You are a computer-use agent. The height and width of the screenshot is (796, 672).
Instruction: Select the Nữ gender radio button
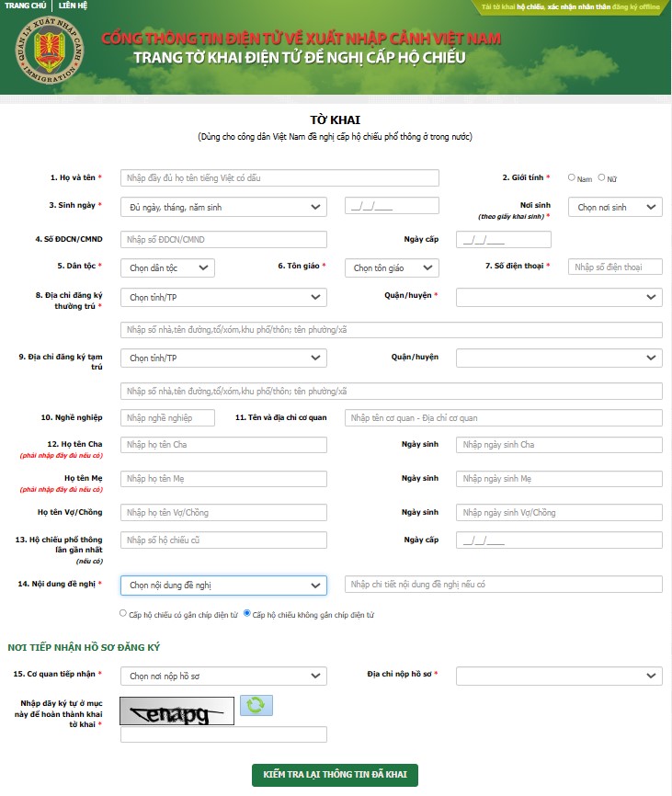pos(601,177)
